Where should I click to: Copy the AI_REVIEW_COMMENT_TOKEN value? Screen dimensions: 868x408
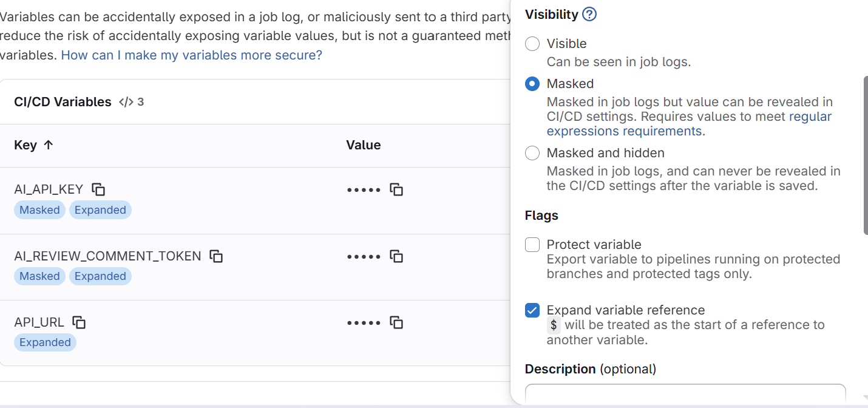point(396,256)
